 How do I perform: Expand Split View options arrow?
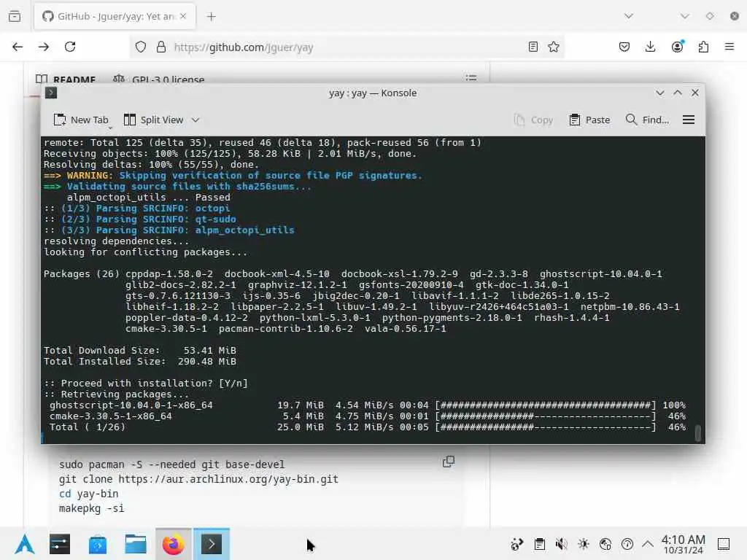pos(196,120)
